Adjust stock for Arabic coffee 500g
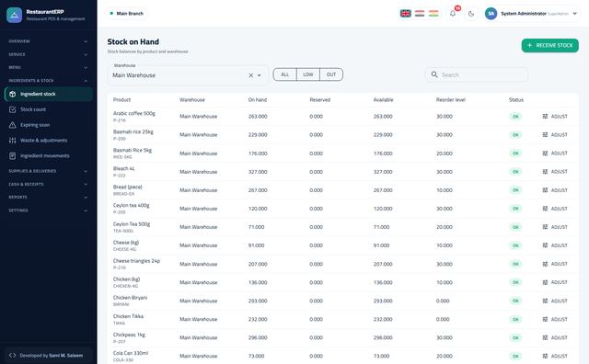Image resolution: width=589 pixels, height=364 pixels. [x=555, y=117]
